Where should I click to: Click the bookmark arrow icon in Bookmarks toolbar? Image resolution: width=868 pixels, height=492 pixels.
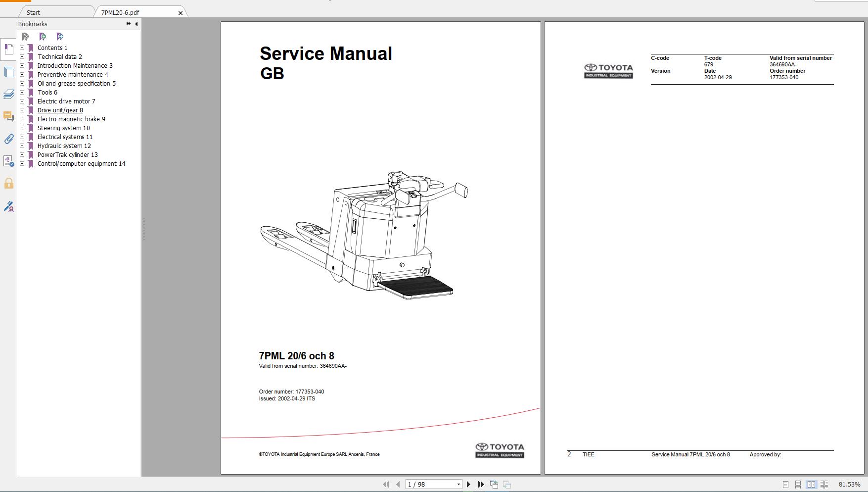(60, 37)
